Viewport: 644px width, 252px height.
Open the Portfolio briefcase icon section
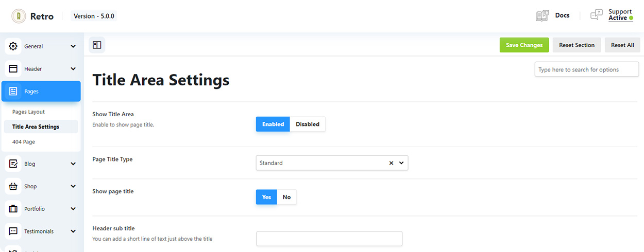coord(13,209)
